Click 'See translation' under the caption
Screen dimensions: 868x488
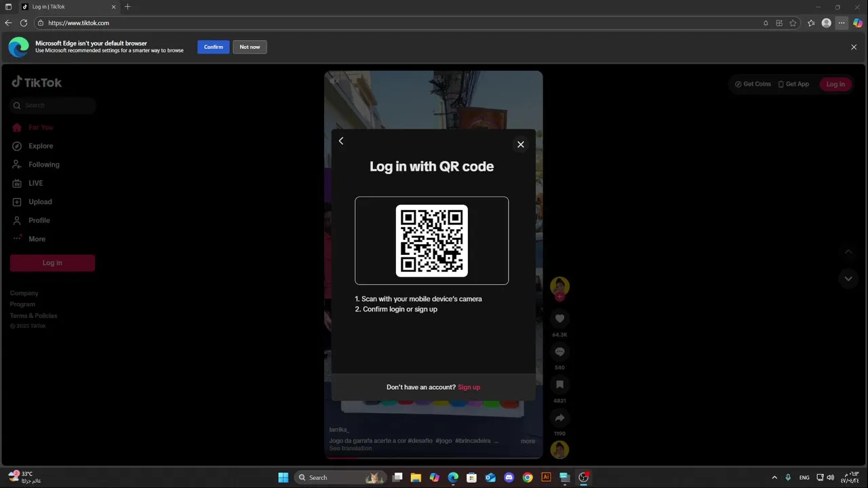[x=351, y=449]
